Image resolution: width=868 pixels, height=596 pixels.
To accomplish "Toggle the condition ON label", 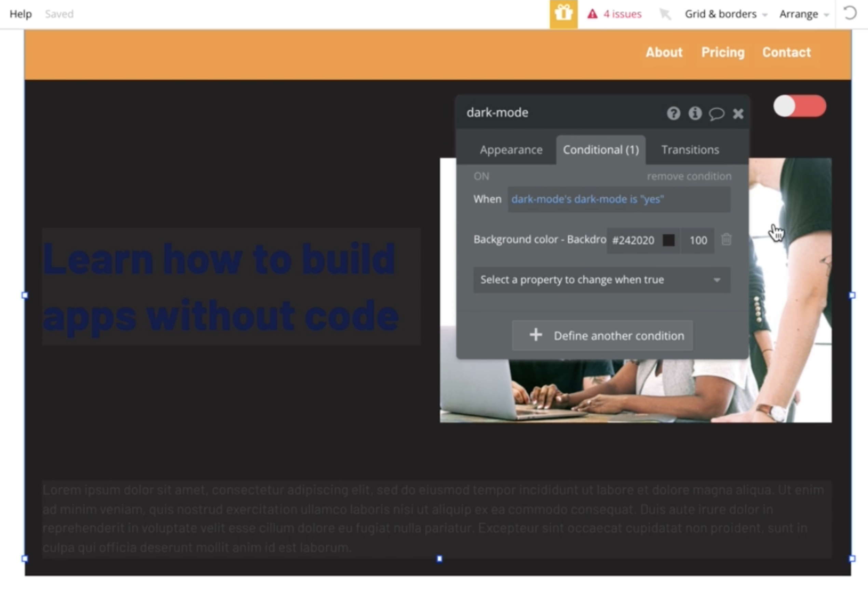I will pos(481,176).
